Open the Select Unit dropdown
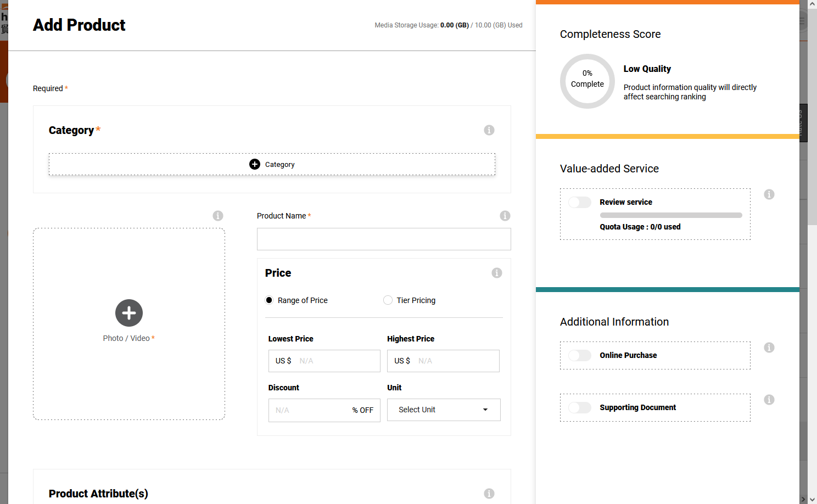This screenshot has width=817, height=504. (444, 410)
